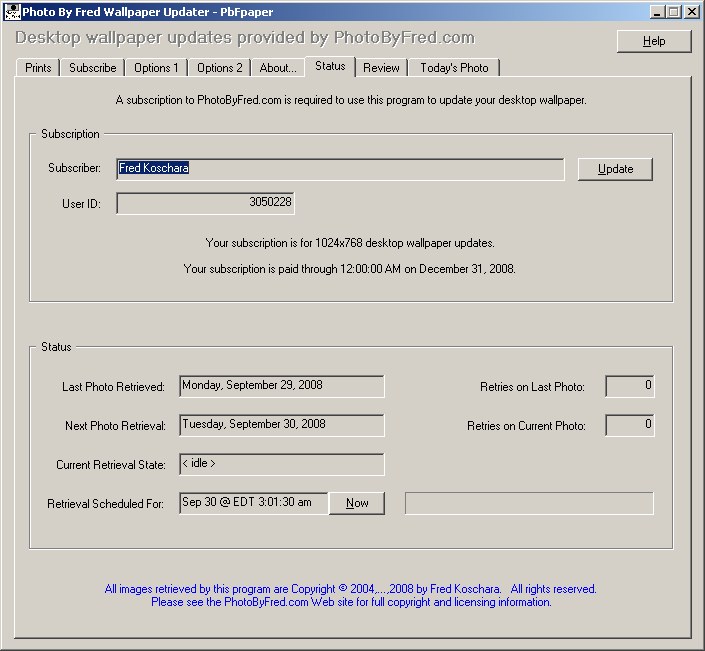The height and width of the screenshot is (651, 705).
Task: Click text "Your subscription is for 1024x768 desktop wallpaper updates."
Action: [x=350, y=243]
